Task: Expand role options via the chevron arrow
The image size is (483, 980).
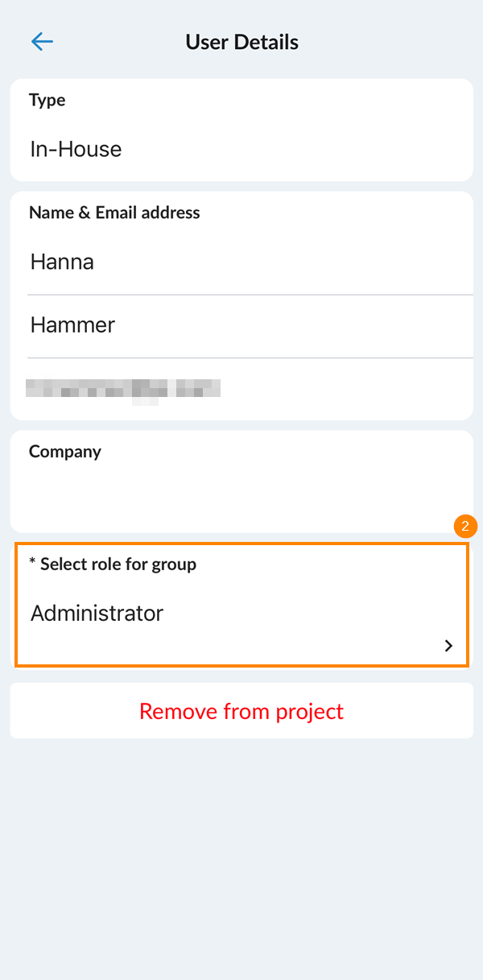Action: 448,646
